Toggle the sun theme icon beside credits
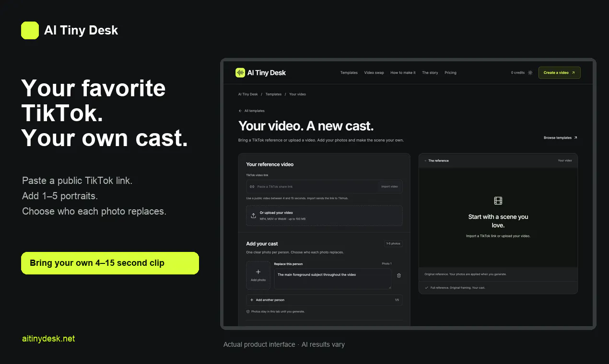This screenshot has width=609, height=364. tap(530, 73)
